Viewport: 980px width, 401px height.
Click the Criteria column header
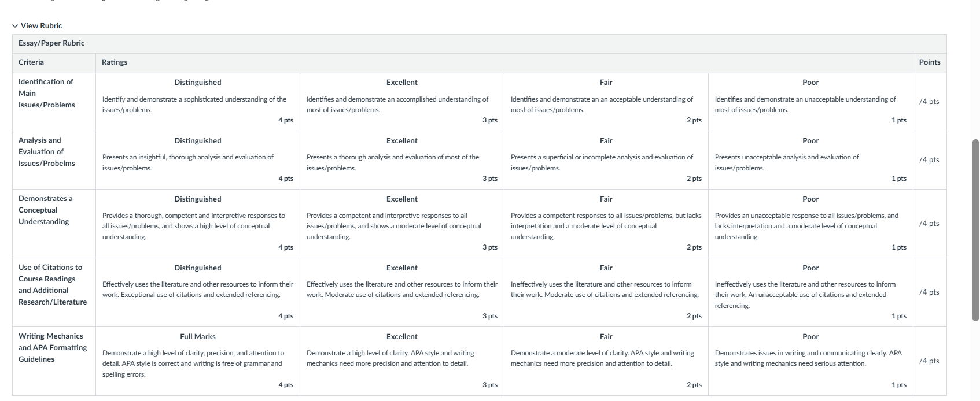tap(31, 62)
